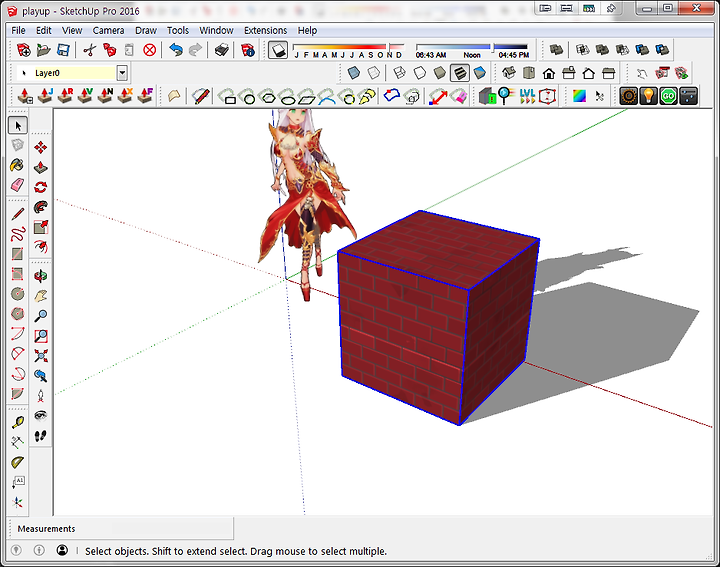
Task: Select the Rotate tool
Action: click(41, 187)
